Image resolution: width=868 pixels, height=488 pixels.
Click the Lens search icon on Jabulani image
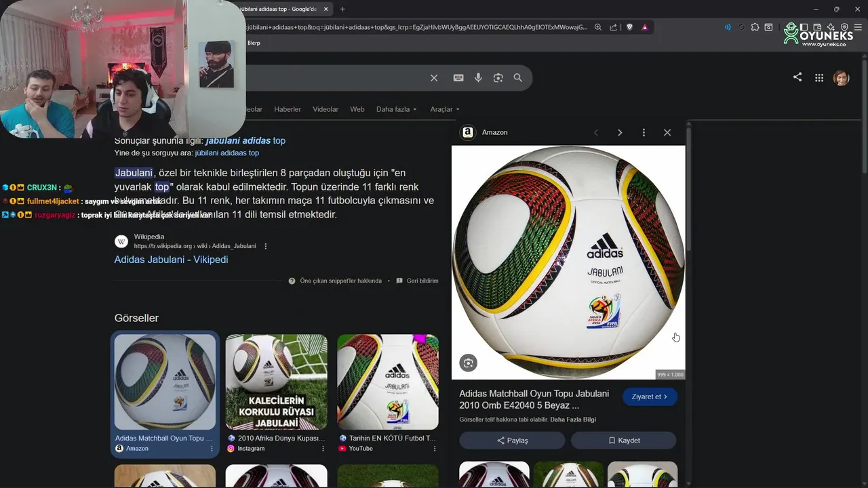click(468, 363)
